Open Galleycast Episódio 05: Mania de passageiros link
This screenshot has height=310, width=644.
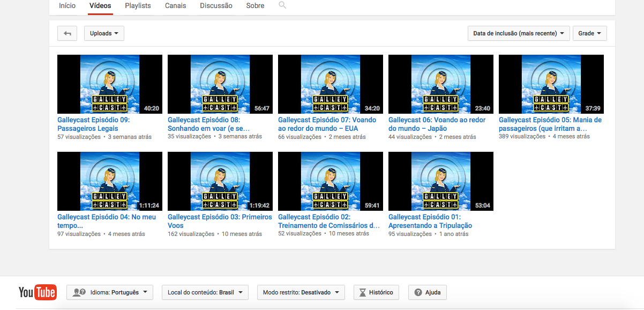[x=550, y=124]
